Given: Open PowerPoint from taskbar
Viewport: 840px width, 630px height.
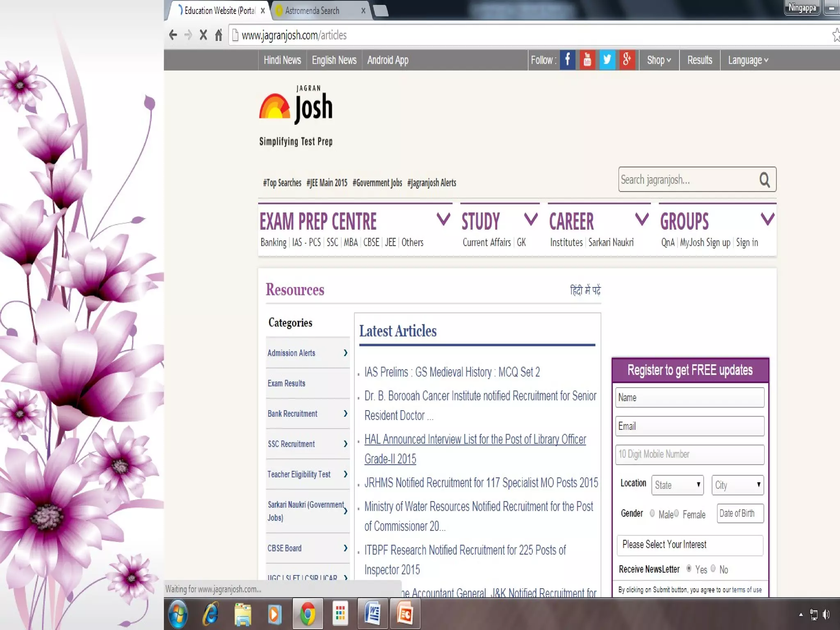Looking at the screenshot, I should [405, 614].
